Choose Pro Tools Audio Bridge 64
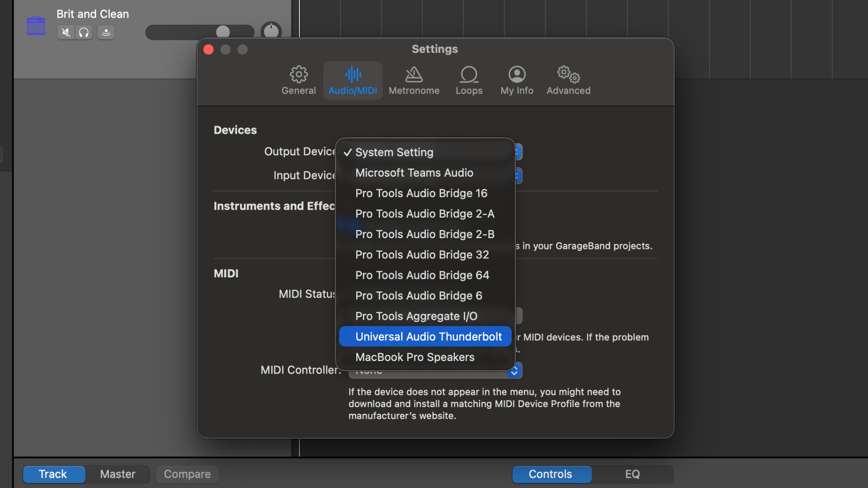Image resolution: width=868 pixels, height=488 pixels. click(425, 275)
